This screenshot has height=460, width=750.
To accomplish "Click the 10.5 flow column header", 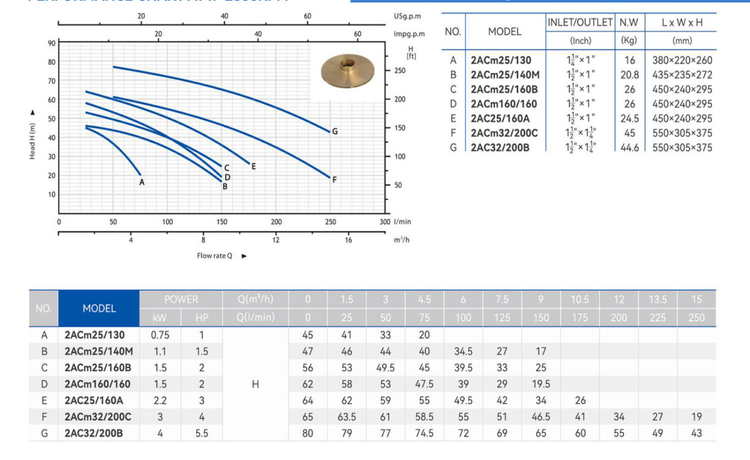I will (580, 299).
